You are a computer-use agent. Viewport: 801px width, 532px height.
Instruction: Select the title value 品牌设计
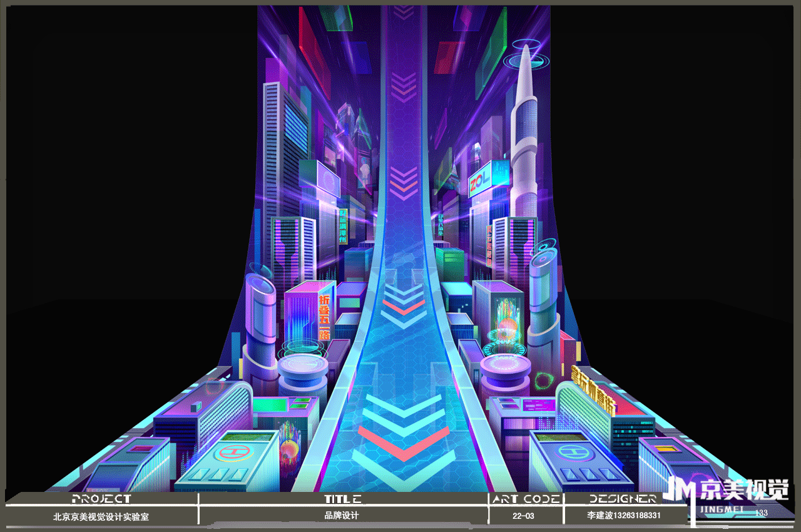(342, 515)
